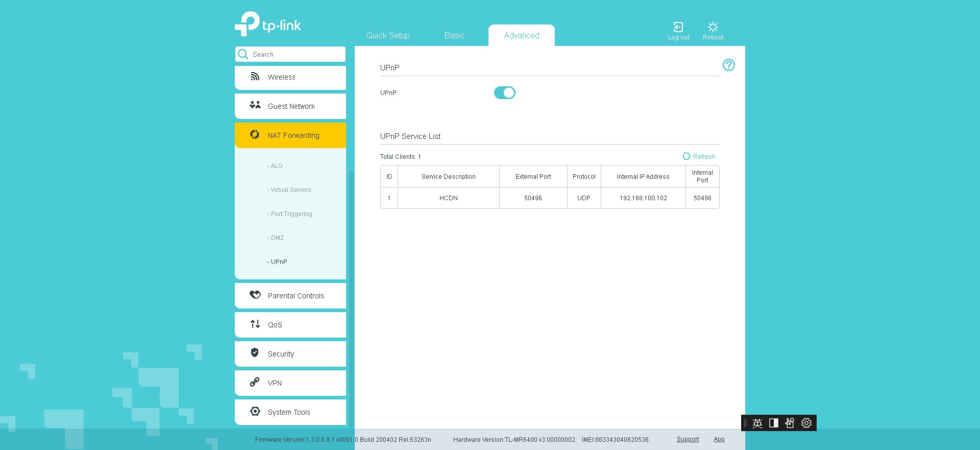Click the NAT Forwarding arrows icon

tap(255, 134)
